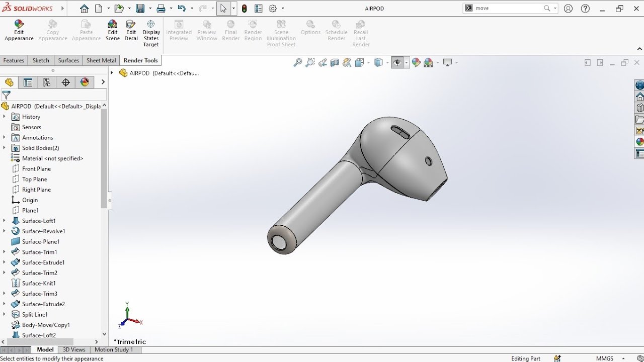
Task: Expand the flyout AIRPOD tree arrow
Action: point(112,73)
